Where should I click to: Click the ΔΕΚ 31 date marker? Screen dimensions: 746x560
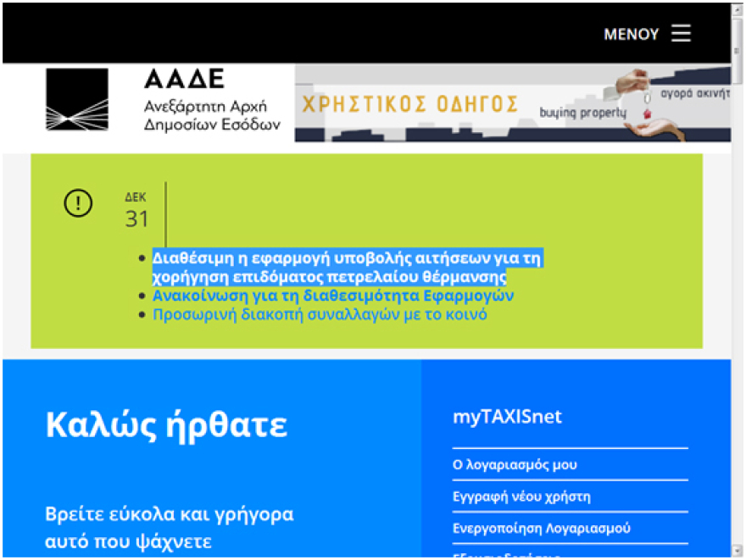click(x=134, y=208)
